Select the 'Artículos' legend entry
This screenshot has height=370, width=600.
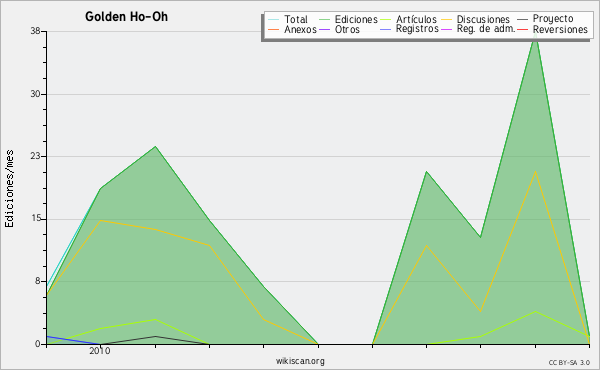click(416, 19)
